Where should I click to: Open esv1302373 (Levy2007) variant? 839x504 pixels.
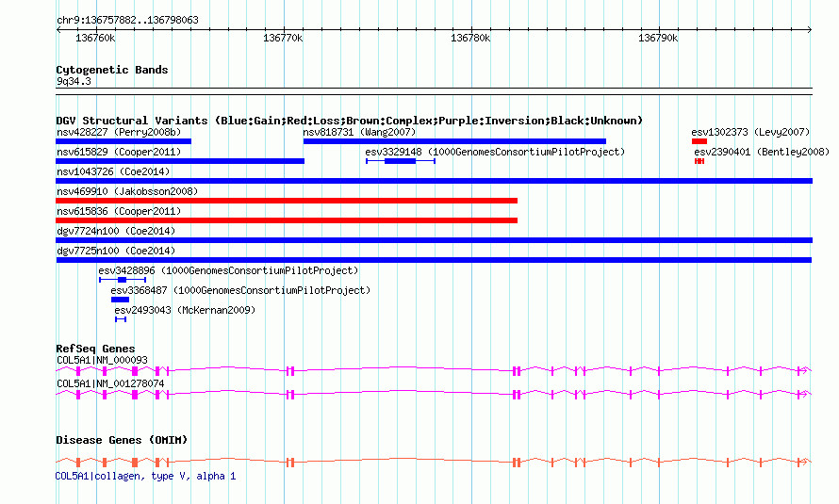click(x=750, y=132)
